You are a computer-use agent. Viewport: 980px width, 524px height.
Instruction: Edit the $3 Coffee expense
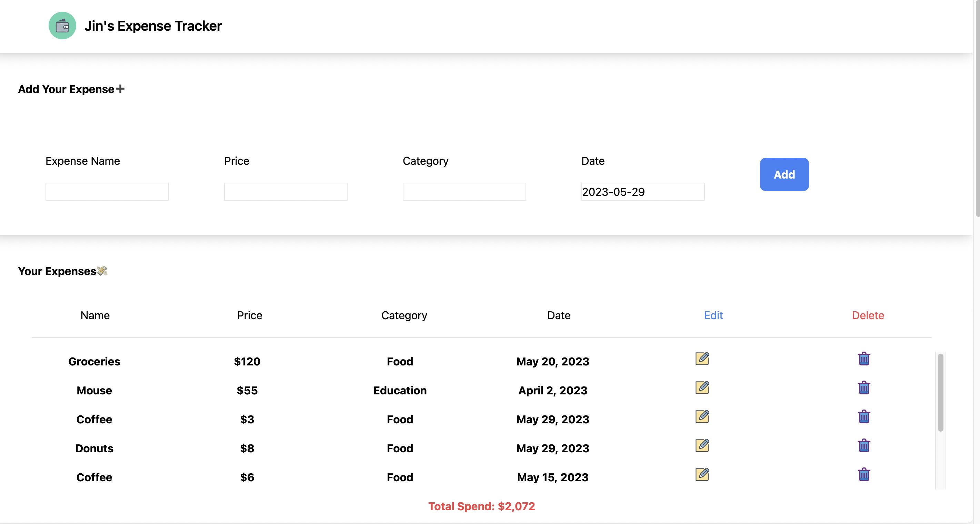tap(702, 417)
